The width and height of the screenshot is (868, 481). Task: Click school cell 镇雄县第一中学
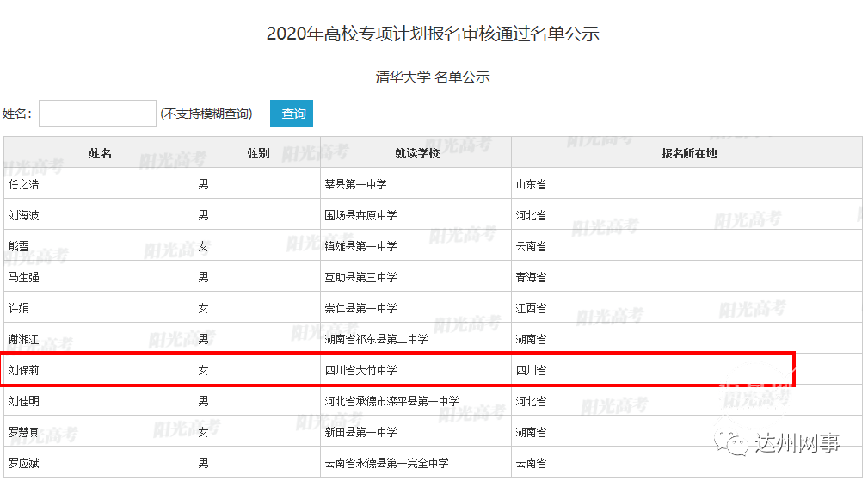[x=361, y=246]
